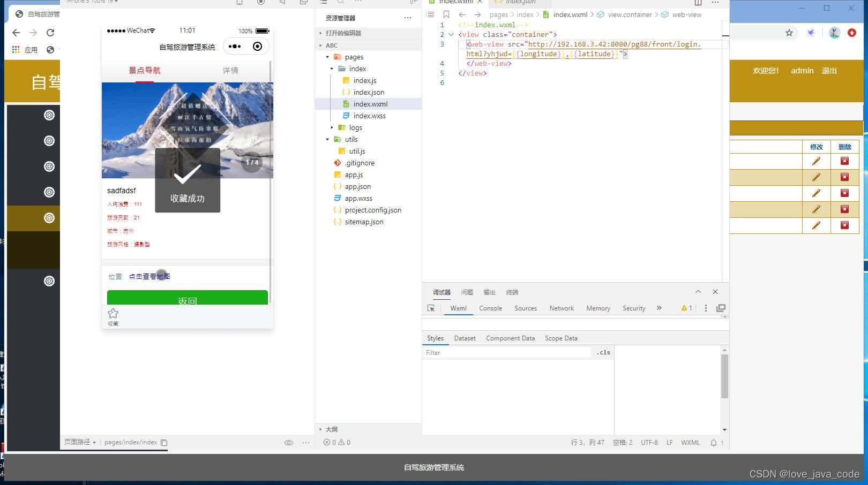
Task: Expand the logs folder
Action: pos(332,127)
